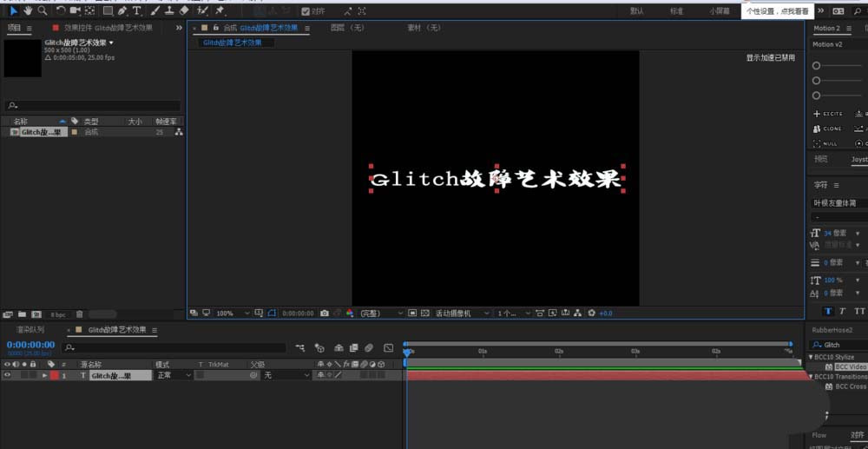868x449 pixels.
Task: Open the 正常 blending mode dropdown
Action: click(x=174, y=375)
